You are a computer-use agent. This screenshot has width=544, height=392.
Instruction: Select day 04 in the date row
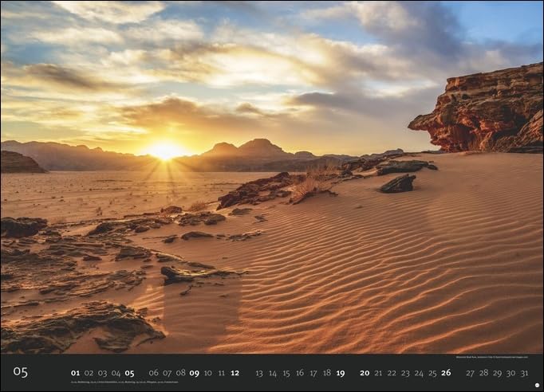coord(116,374)
